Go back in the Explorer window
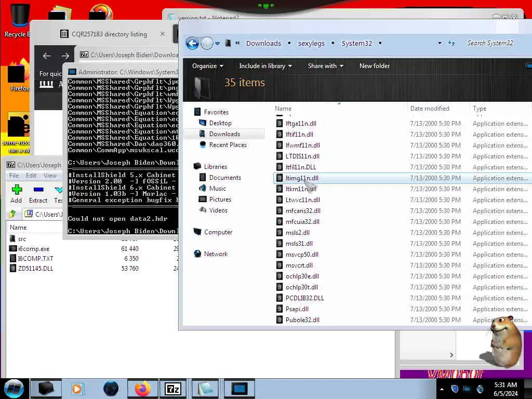This screenshot has width=532, height=399. pyautogui.click(x=192, y=44)
